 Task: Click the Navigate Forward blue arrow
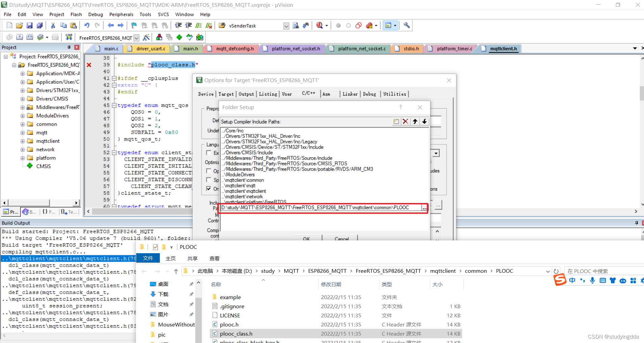click(121, 25)
